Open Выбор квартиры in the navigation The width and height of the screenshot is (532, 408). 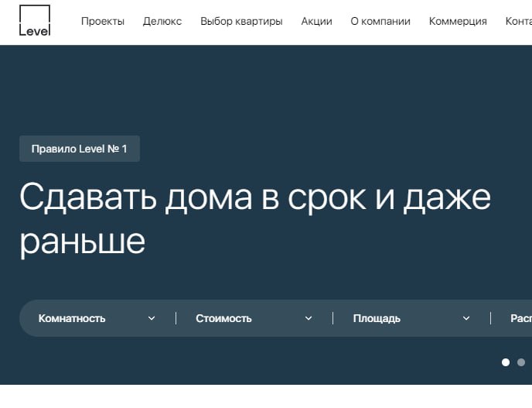tap(241, 21)
